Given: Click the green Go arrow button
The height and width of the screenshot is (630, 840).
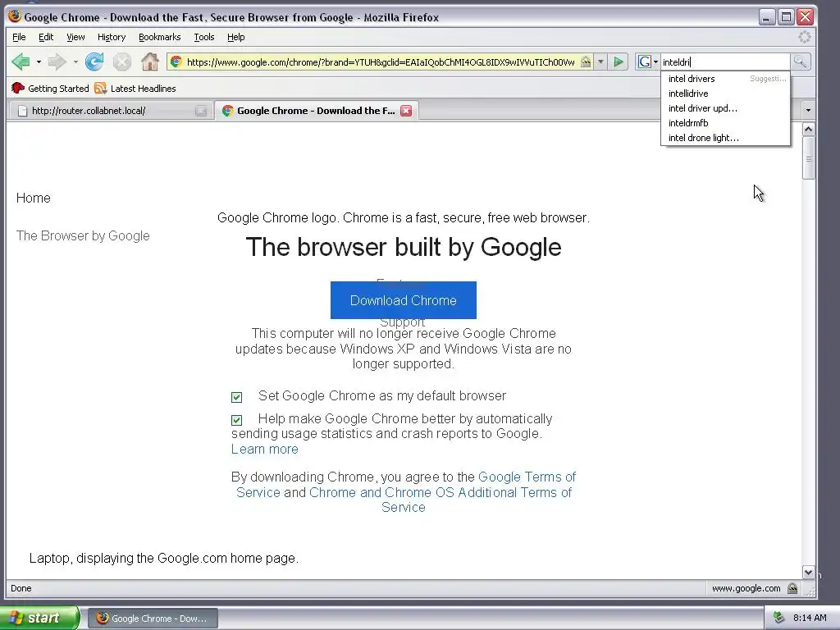Looking at the screenshot, I should tap(619, 62).
